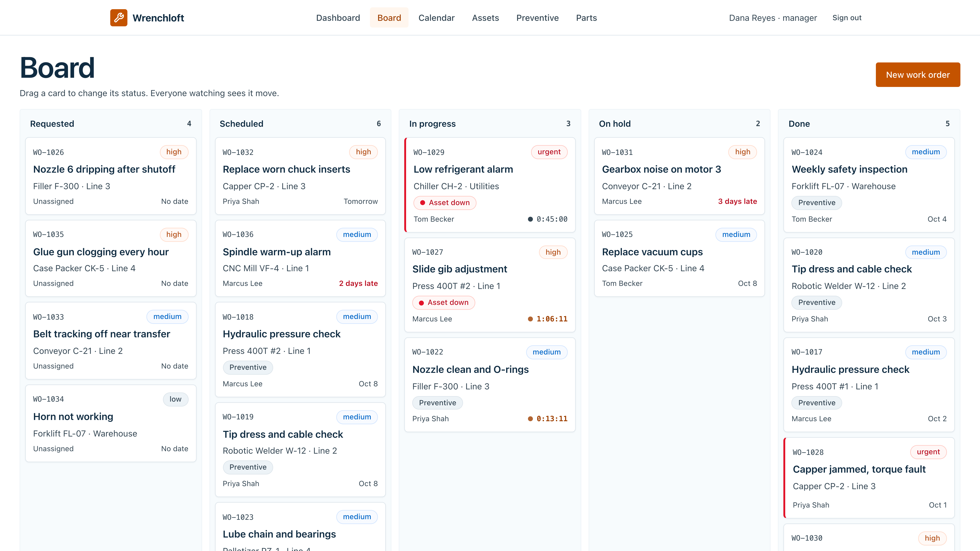980x551 pixels.
Task: Open the Parts page
Action: click(x=586, y=18)
